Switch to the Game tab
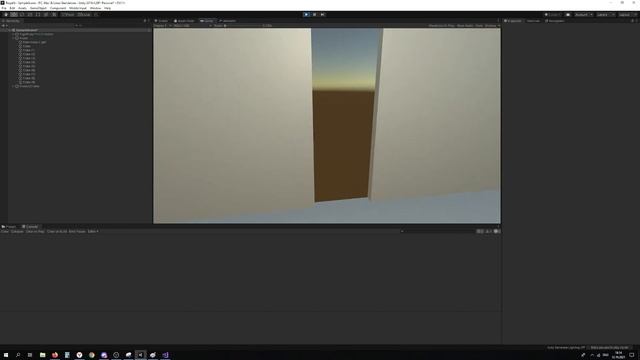Image resolution: width=640 pixels, height=360 pixels. pos(207,21)
